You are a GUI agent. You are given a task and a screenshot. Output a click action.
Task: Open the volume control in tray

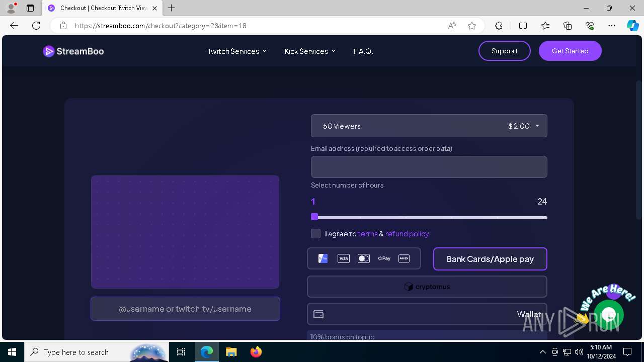(x=579, y=352)
